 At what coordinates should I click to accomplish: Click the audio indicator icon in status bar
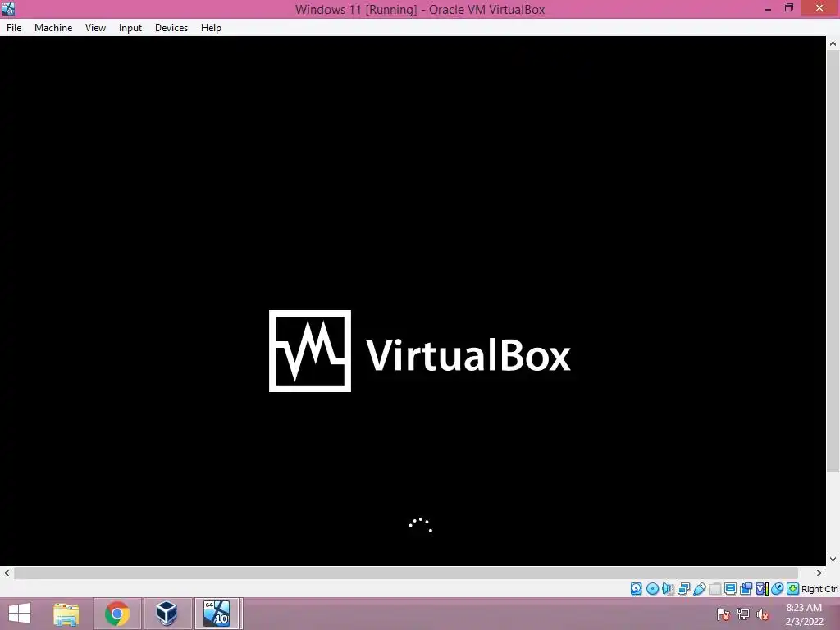(x=668, y=589)
